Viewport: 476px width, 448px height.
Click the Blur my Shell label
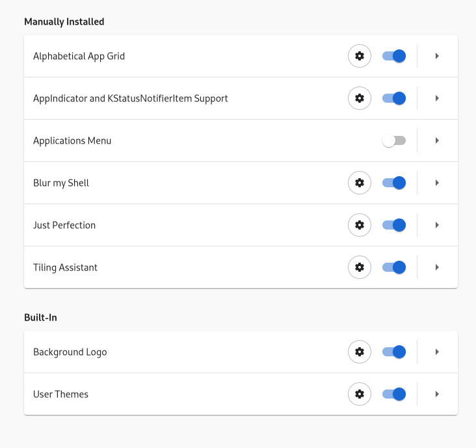[x=61, y=183]
